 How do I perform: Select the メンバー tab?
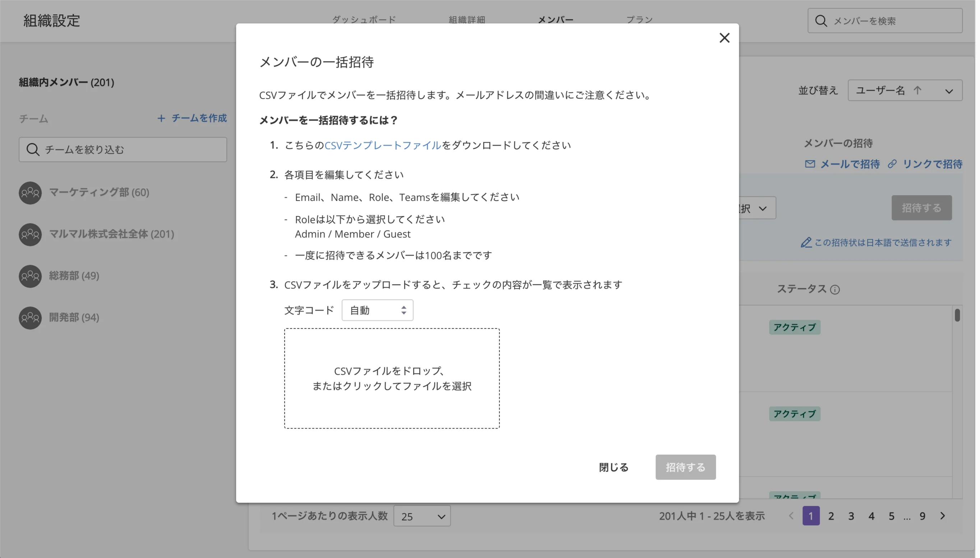point(555,19)
